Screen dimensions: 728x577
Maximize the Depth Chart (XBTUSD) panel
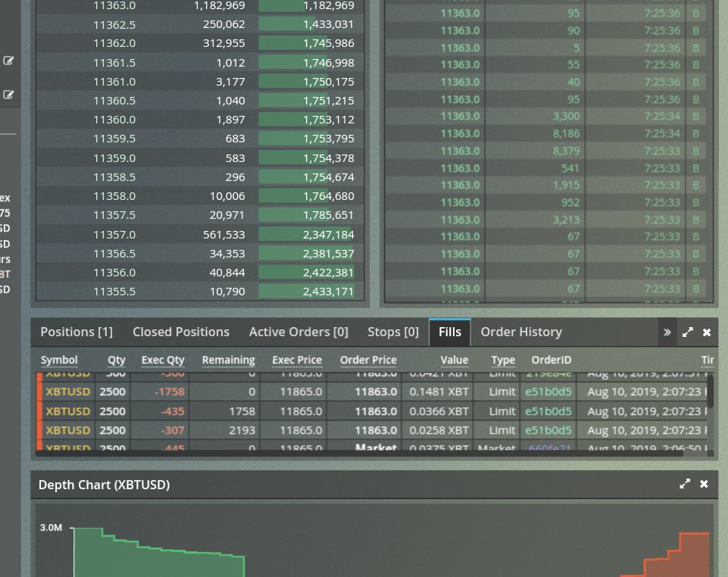[685, 484]
